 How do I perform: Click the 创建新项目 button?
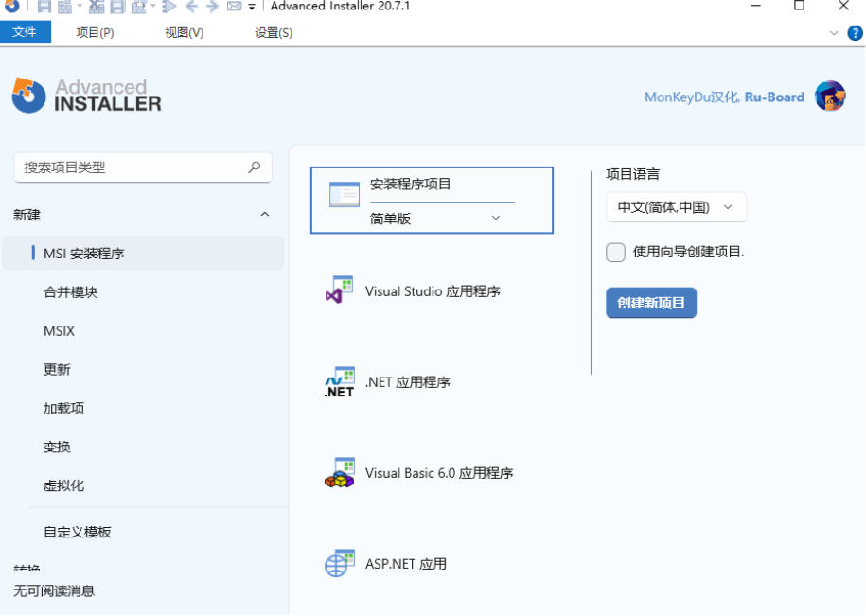(651, 302)
